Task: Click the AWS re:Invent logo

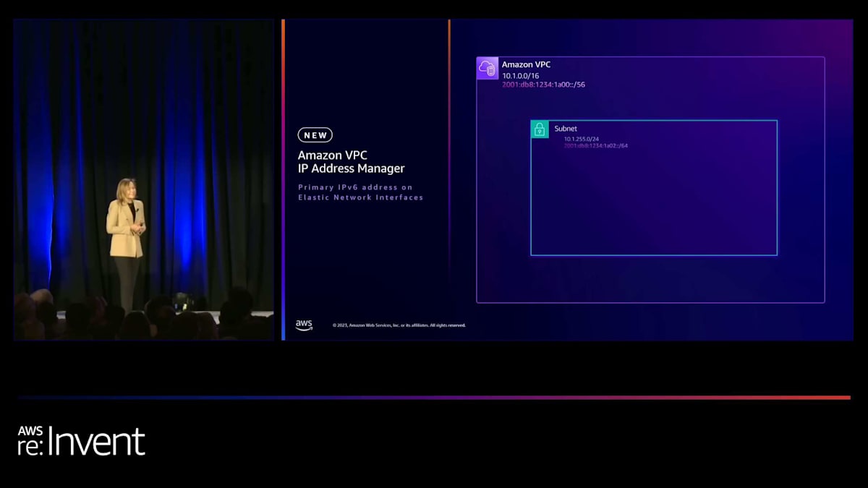Action: (x=82, y=441)
